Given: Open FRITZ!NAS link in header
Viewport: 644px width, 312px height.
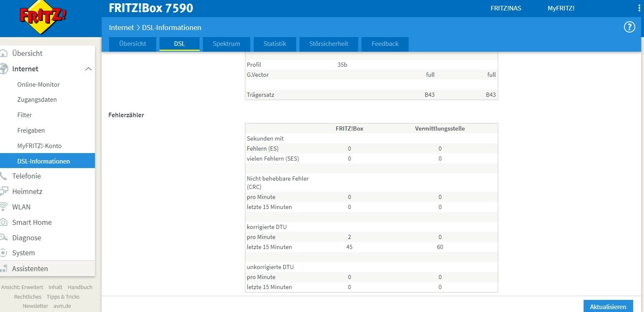Looking at the screenshot, I should (x=506, y=8).
